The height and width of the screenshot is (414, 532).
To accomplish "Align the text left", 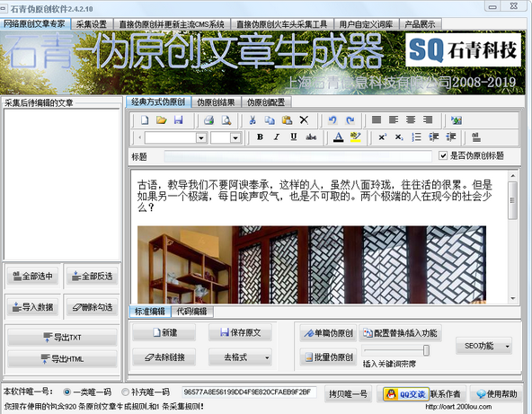I will (394, 119).
